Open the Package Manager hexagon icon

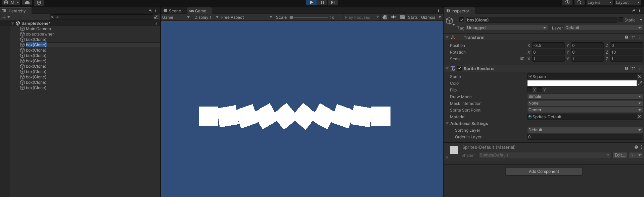click(39, 3)
